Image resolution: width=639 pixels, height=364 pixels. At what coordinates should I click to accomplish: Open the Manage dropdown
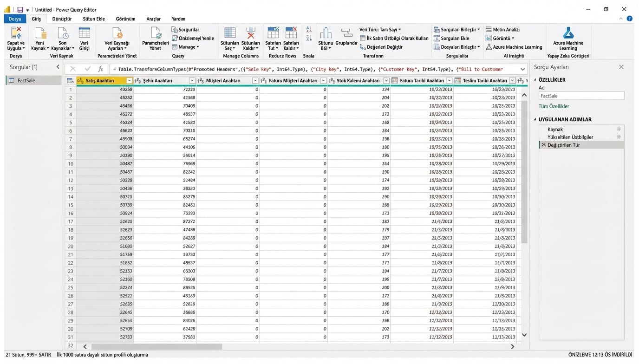click(x=185, y=47)
